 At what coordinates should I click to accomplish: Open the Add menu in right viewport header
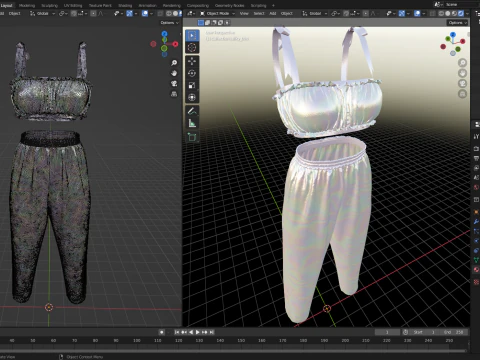coord(273,13)
